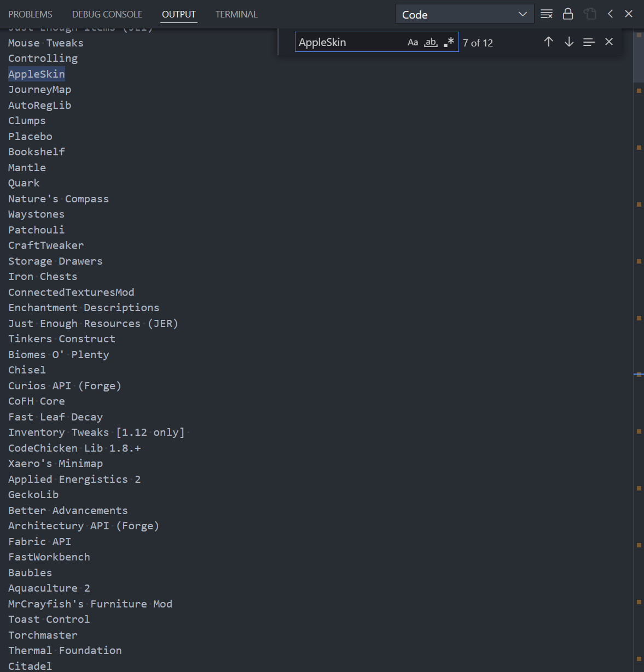Image resolution: width=644 pixels, height=672 pixels.
Task: Click the Thermal Foundation line
Action: 65,651
